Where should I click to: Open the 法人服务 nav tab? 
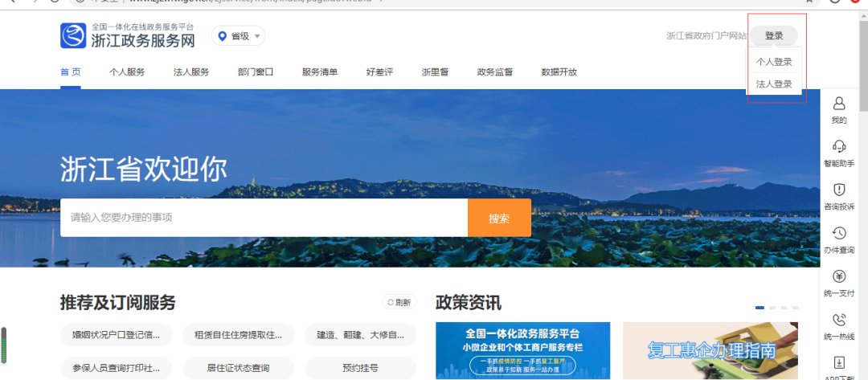[191, 72]
